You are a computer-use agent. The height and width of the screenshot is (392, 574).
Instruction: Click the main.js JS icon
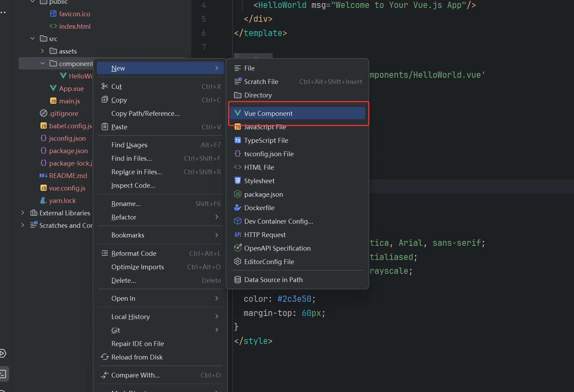(x=53, y=101)
